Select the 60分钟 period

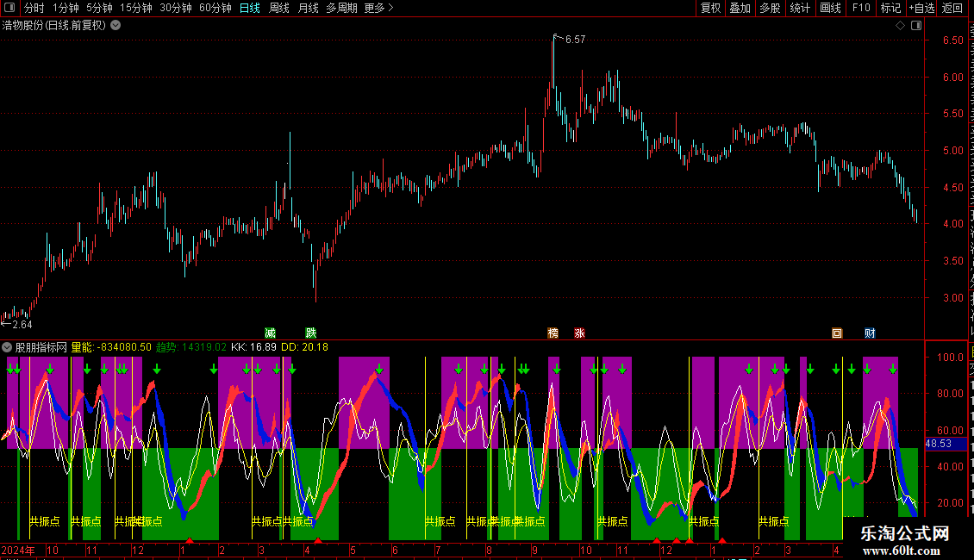click(215, 8)
